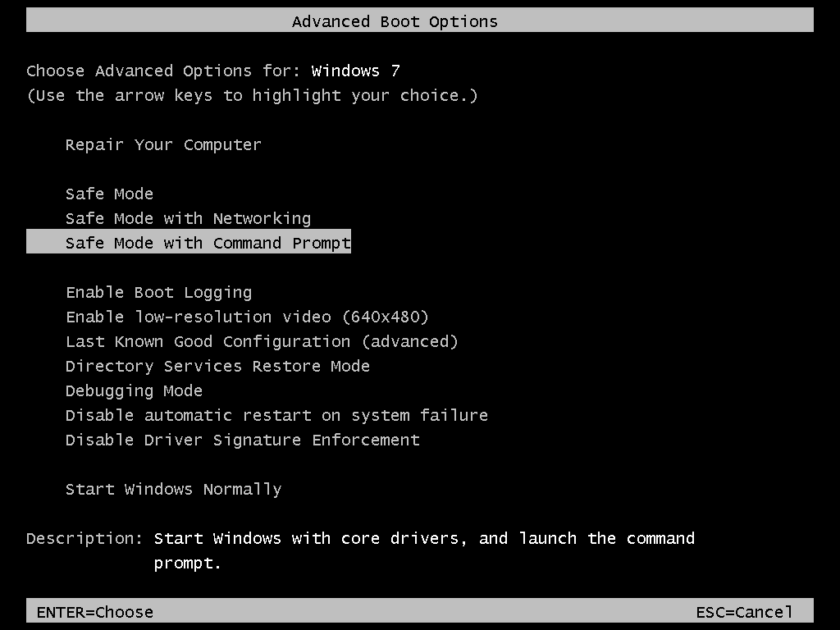Choose Enable low-resolution video (640x480)
Viewport: 840px width, 630px height.
point(247,317)
